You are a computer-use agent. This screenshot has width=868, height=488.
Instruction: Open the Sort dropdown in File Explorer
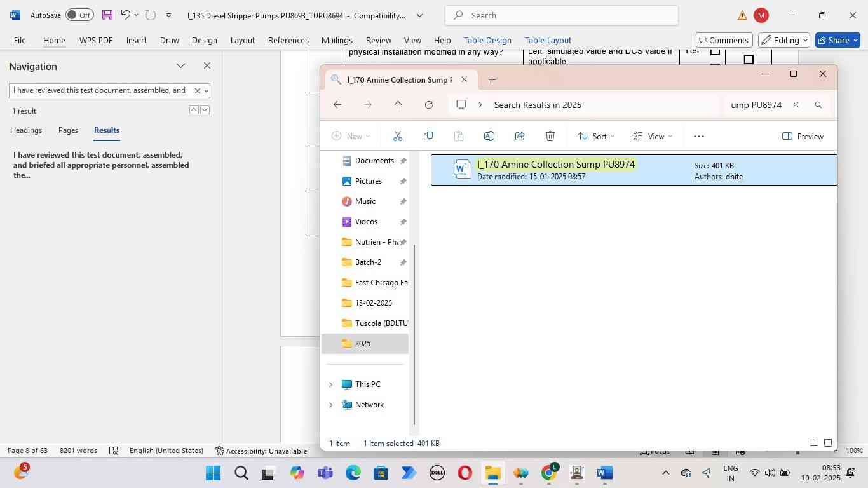click(x=596, y=136)
